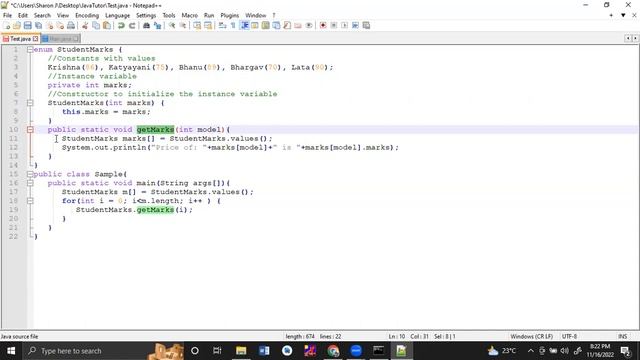Toggle the highlighted Indent Guide icon
The width and height of the screenshot is (640, 360).
pos(244,26)
